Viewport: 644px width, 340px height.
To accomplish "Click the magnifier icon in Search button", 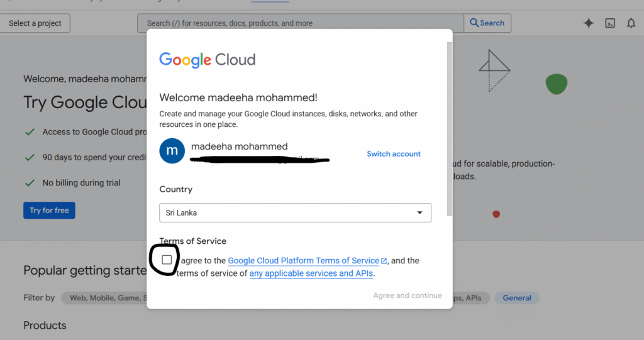I will pos(474,23).
